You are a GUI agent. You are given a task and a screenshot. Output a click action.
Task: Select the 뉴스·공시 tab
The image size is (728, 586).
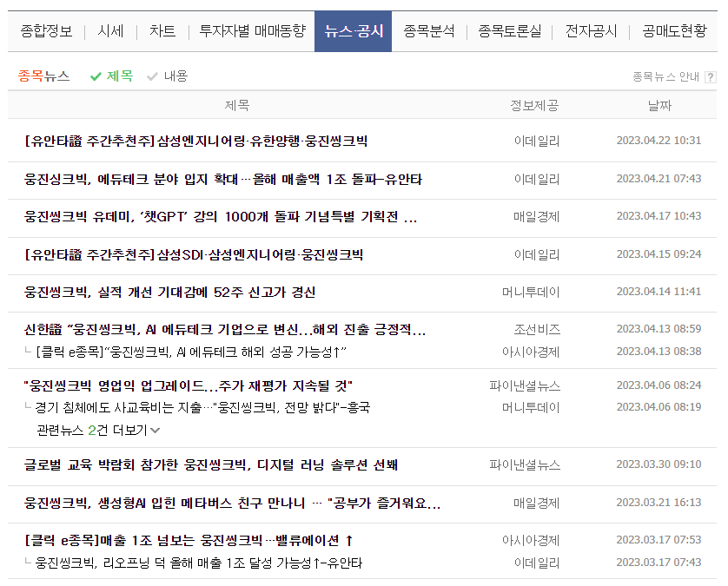(x=354, y=31)
